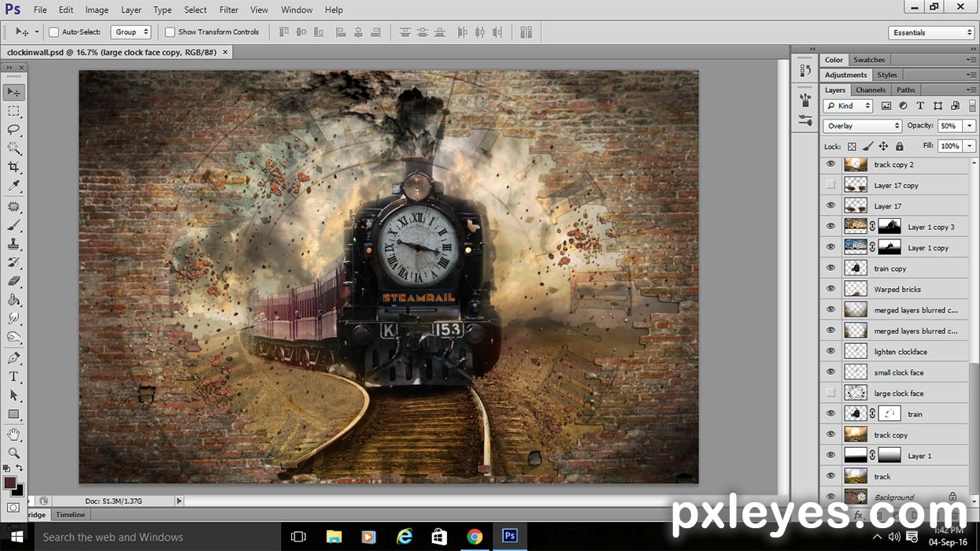Click the foreground color swatch
The image size is (980, 551).
pos(9,482)
